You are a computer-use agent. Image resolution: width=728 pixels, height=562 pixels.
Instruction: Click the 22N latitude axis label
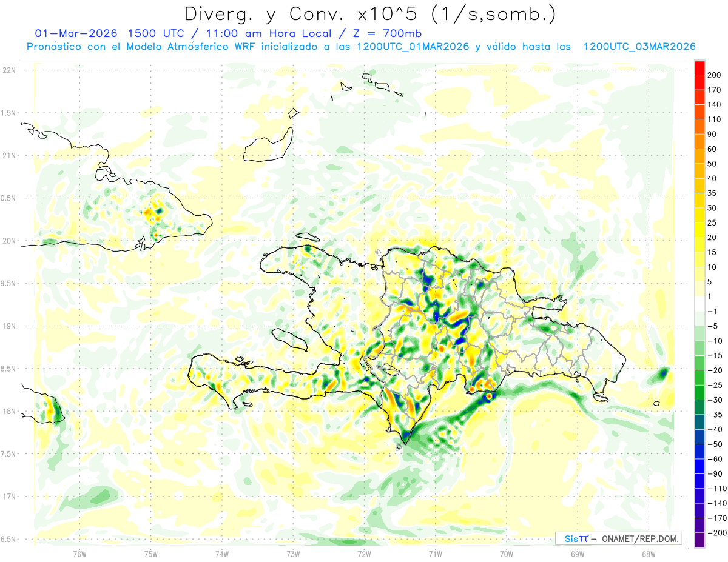click(8, 70)
